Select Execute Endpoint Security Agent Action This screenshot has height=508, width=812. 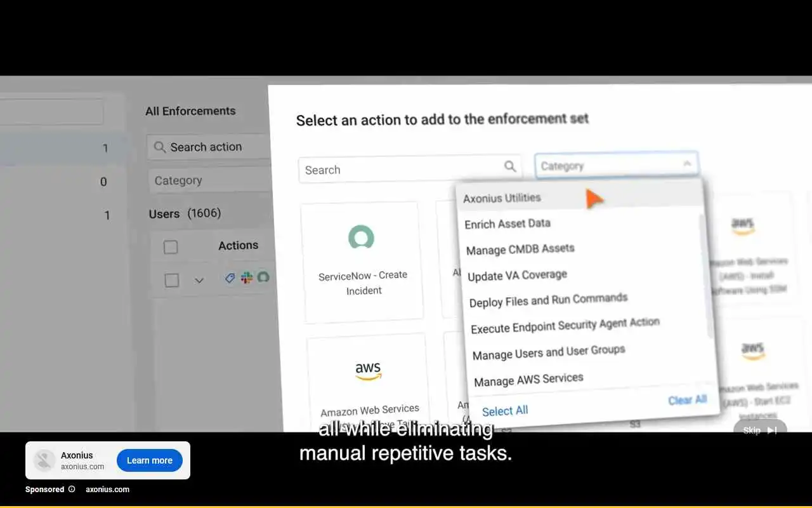pyautogui.click(x=565, y=326)
